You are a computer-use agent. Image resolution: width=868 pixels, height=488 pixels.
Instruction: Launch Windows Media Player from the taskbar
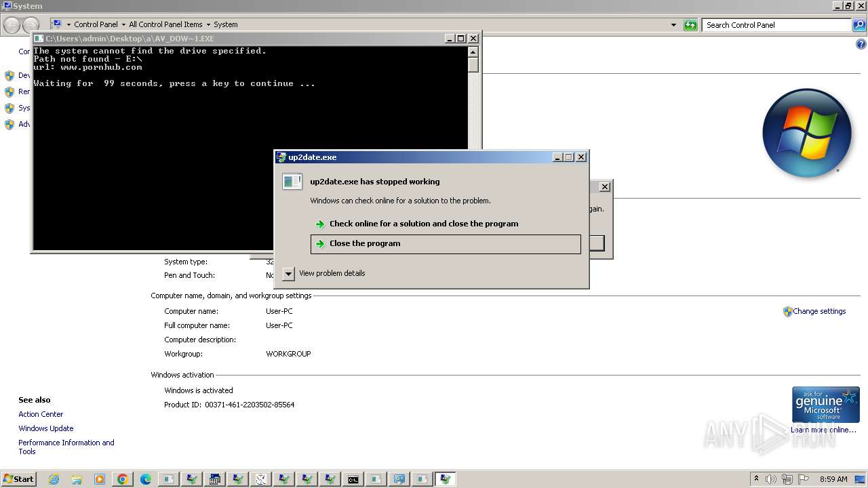100,479
